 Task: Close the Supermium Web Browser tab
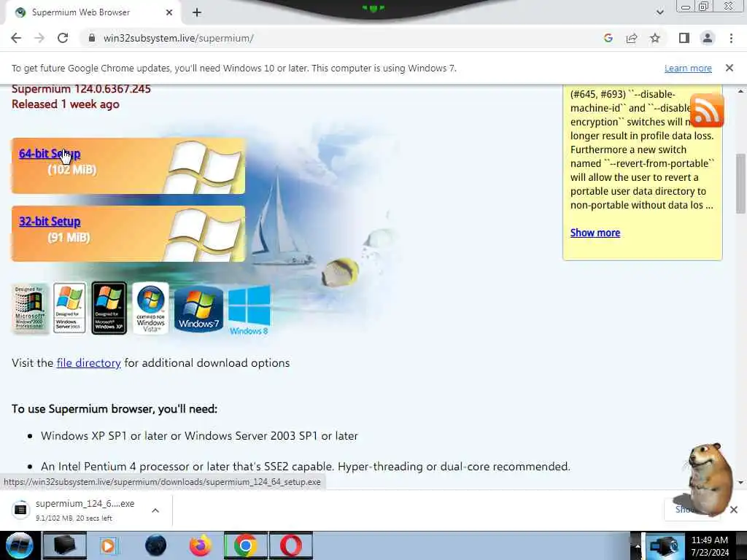tap(169, 12)
